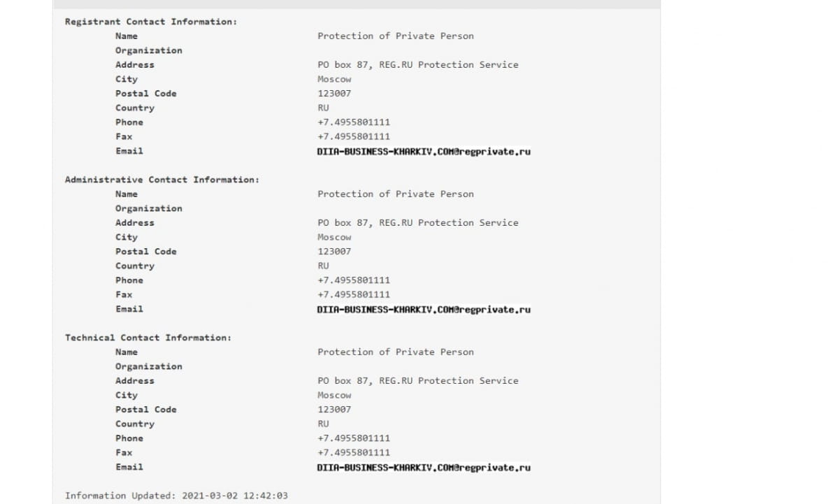Click the Technical Email label
Image resolution: width=839 pixels, height=504 pixels.
click(x=129, y=467)
